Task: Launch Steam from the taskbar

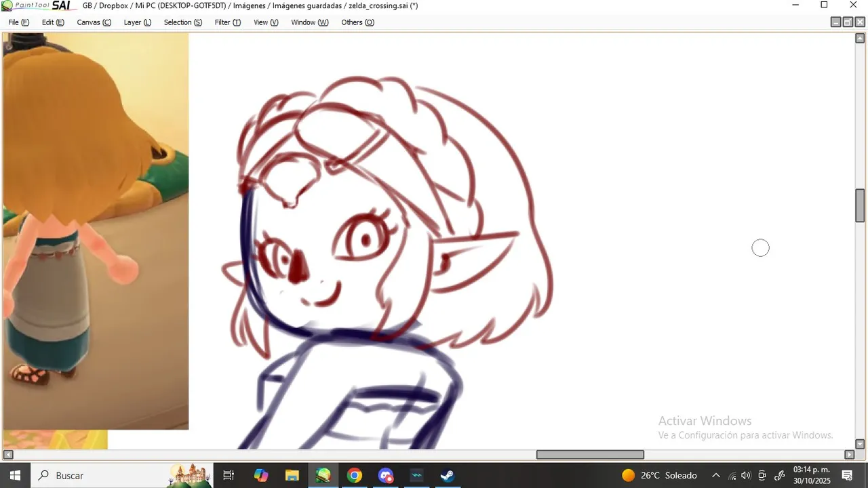Action: [x=447, y=475]
